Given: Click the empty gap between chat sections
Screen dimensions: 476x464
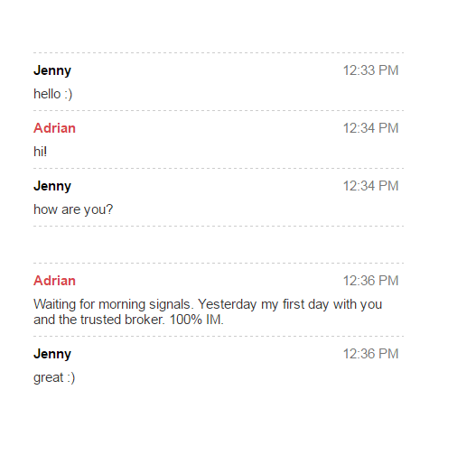Looking at the screenshot, I should point(219,245).
